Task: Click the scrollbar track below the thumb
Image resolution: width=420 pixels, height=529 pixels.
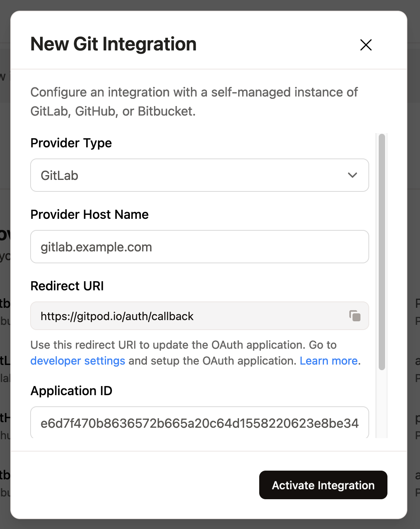Action: pos(382,405)
